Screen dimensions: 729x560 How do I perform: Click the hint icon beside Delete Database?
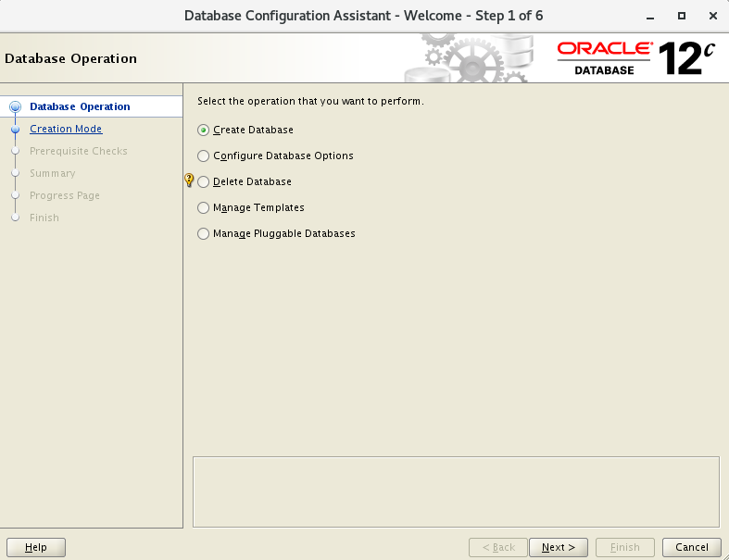189,181
